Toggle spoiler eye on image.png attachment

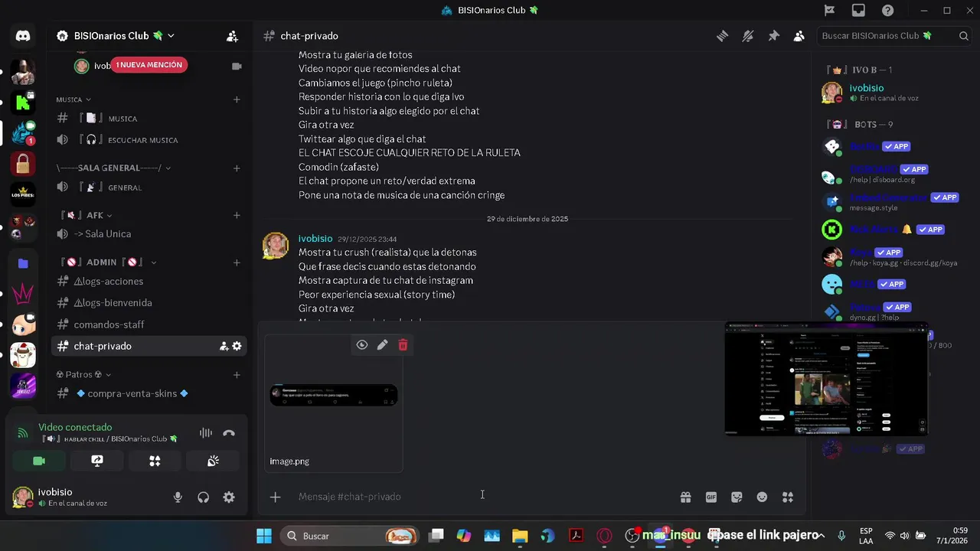(x=361, y=345)
